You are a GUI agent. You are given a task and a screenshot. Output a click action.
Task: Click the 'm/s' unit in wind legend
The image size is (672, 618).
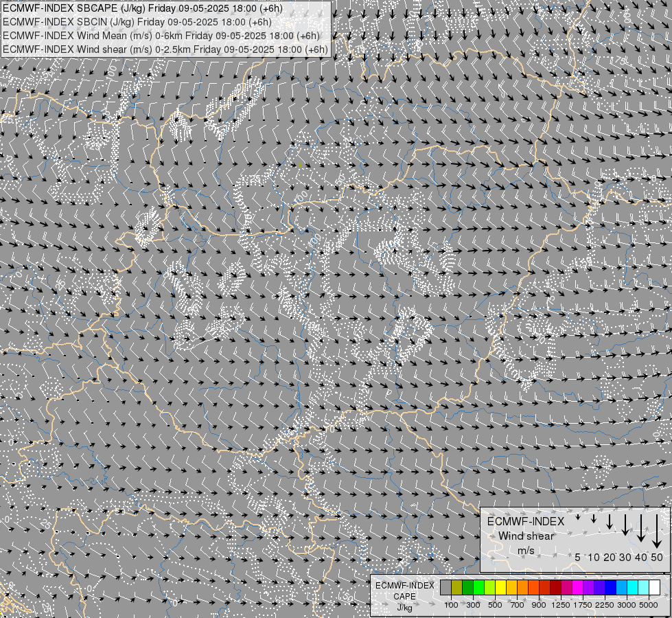tap(526, 550)
